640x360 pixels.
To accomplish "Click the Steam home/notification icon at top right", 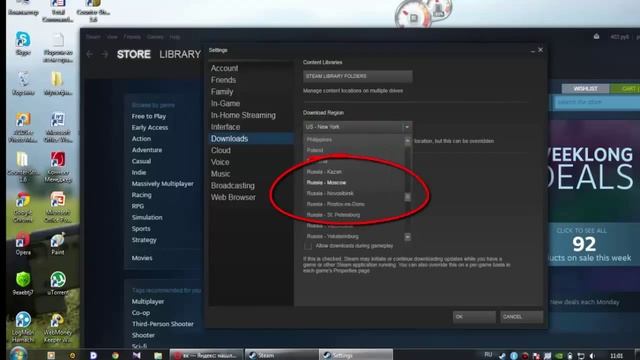I will [596, 36].
